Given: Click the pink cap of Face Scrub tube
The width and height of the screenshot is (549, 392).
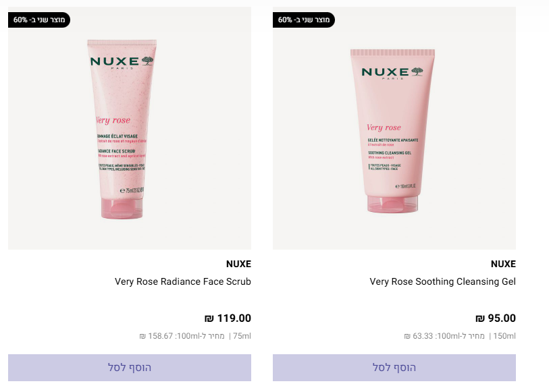Looking at the screenshot, I should 122,208.
